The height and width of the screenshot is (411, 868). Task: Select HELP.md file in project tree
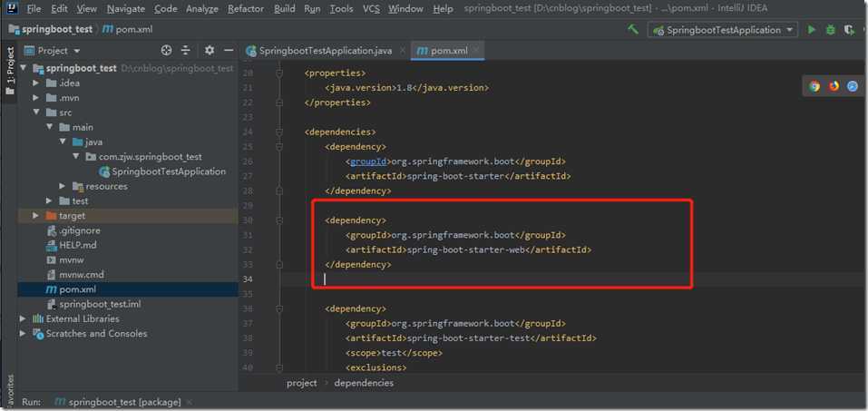[x=72, y=245]
